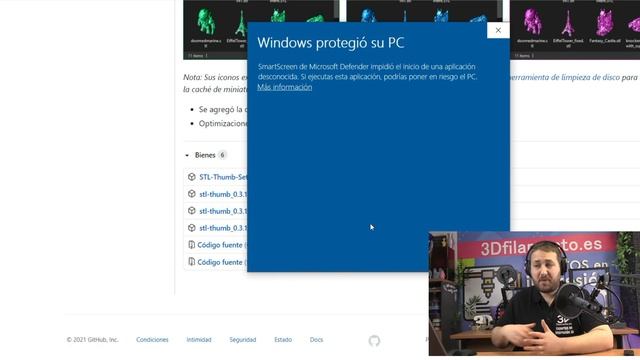Open the Código fuente link next to the first file icon
Screen dimensions: 640x360
pyautogui.click(x=220, y=245)
